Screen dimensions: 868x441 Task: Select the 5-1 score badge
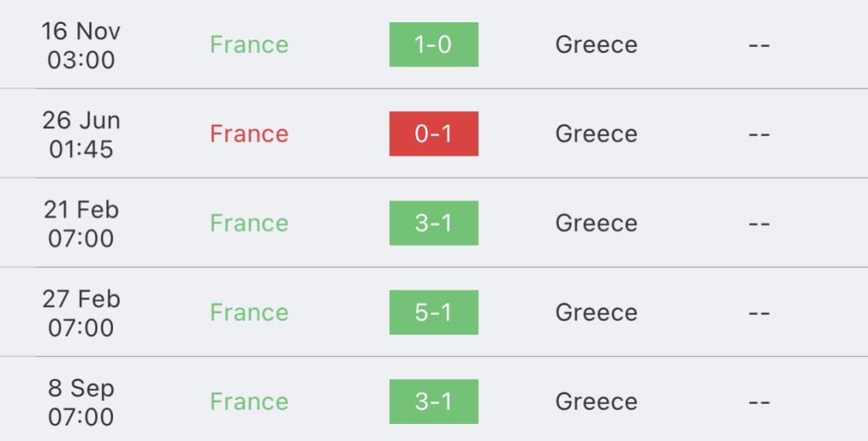click(x=433, y=312)
